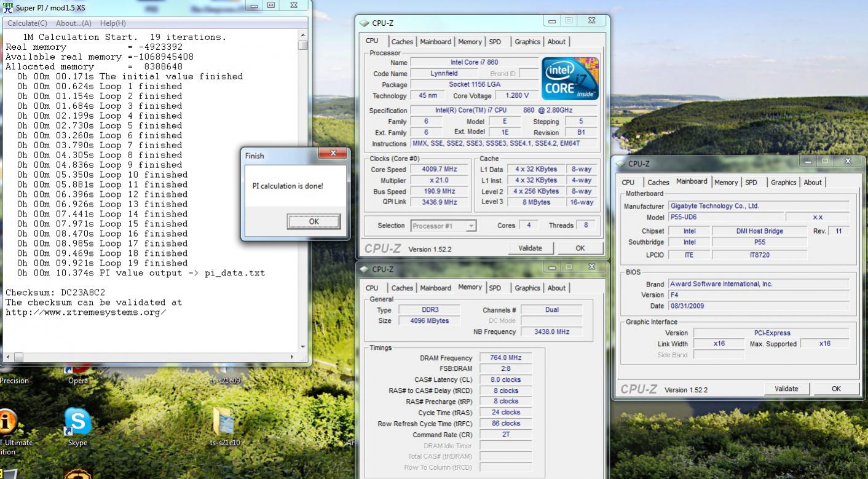Viewport: 868px width, 479px height.
Task: Click the Multiplier x 21.0 field
Action: [x=439, y=181]
